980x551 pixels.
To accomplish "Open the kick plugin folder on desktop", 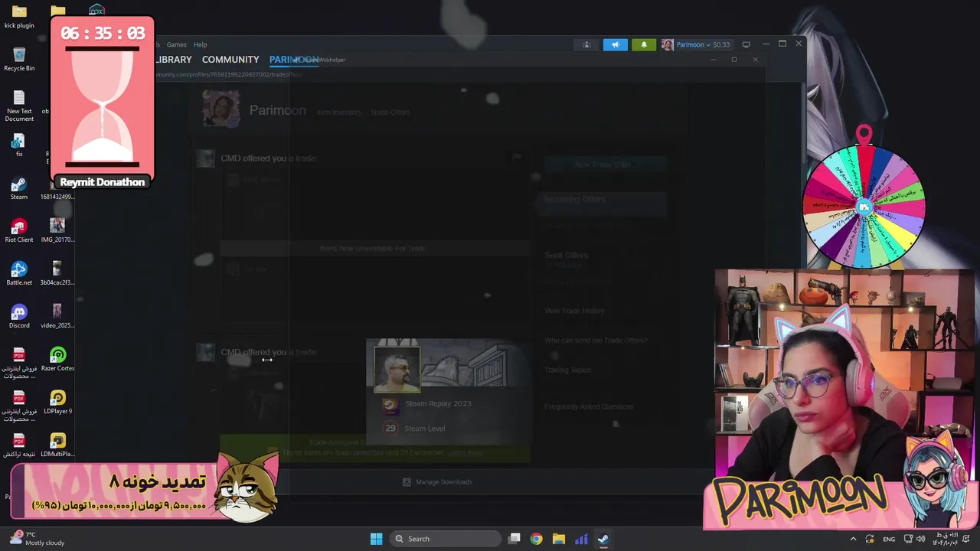I will click(19, 17).
